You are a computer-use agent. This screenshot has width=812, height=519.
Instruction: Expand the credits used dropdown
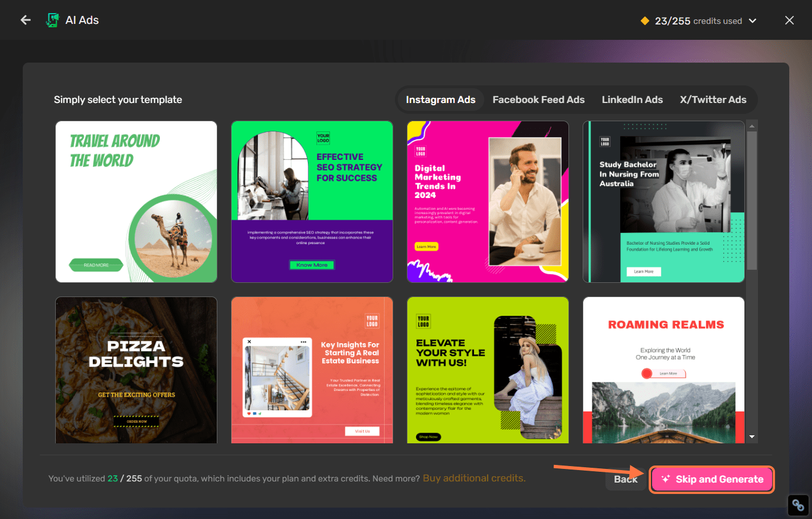pyautogui.click(x=752, y=20)
